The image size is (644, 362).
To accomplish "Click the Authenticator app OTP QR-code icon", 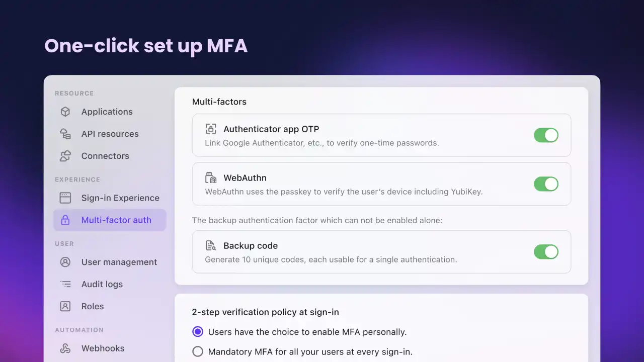I will point(211,129).
